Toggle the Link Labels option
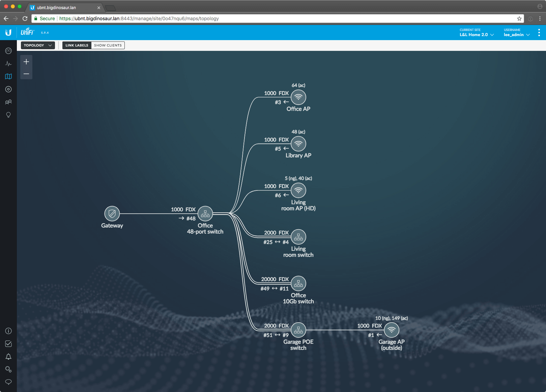This screenshot has width=546, height=392. (77, 46)
